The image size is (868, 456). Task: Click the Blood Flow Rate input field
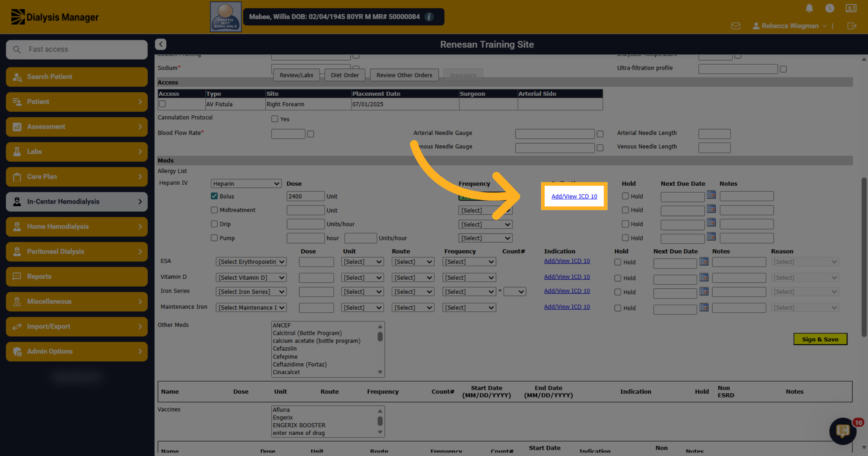[288, 134]
